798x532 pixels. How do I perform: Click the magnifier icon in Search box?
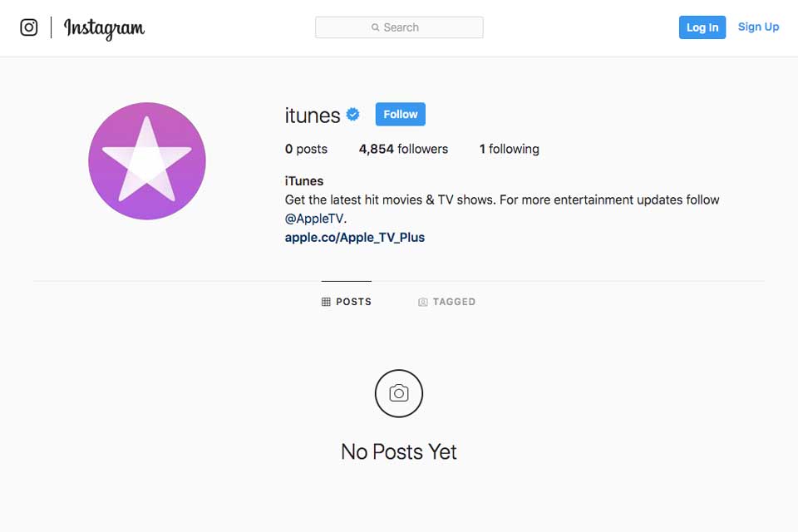pyautogui.click(x=375, y=27)
